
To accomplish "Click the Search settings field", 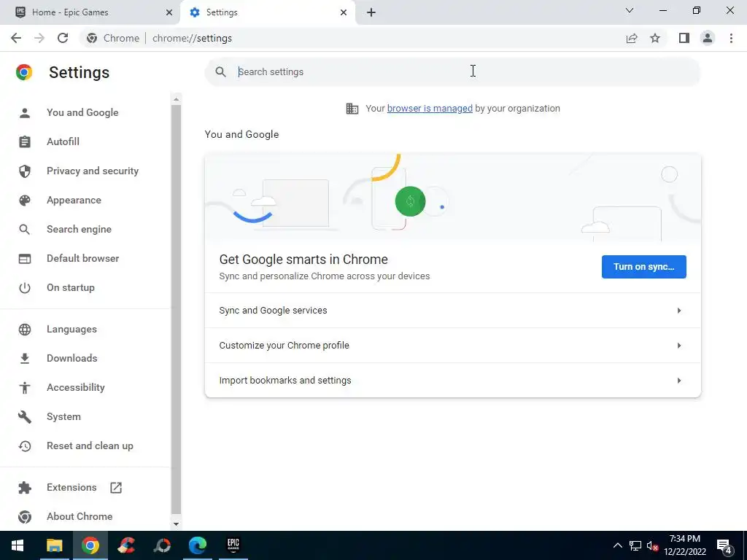I will click(x=452, y=72).
